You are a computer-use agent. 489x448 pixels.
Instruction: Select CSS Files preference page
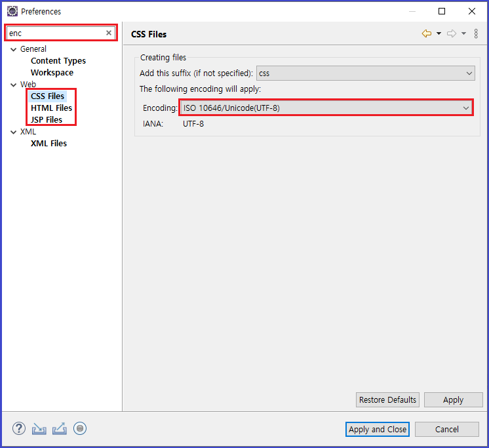[47, 96]
